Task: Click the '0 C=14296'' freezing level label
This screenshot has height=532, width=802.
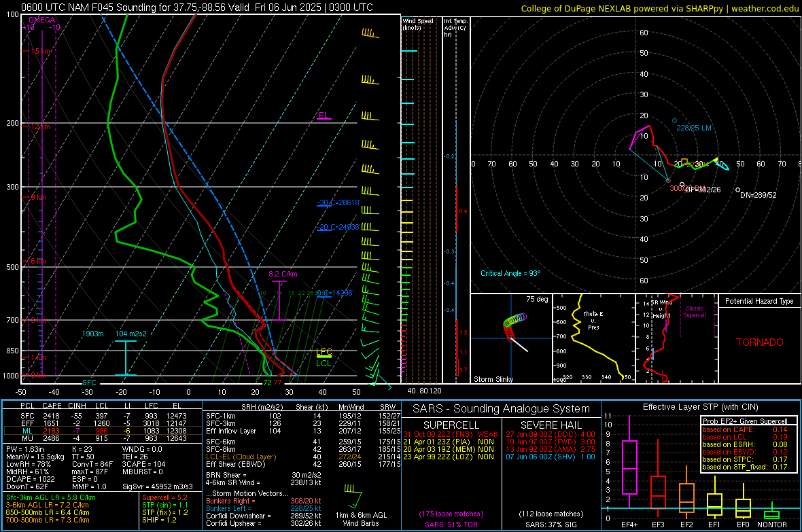Action: click(335, 293)
